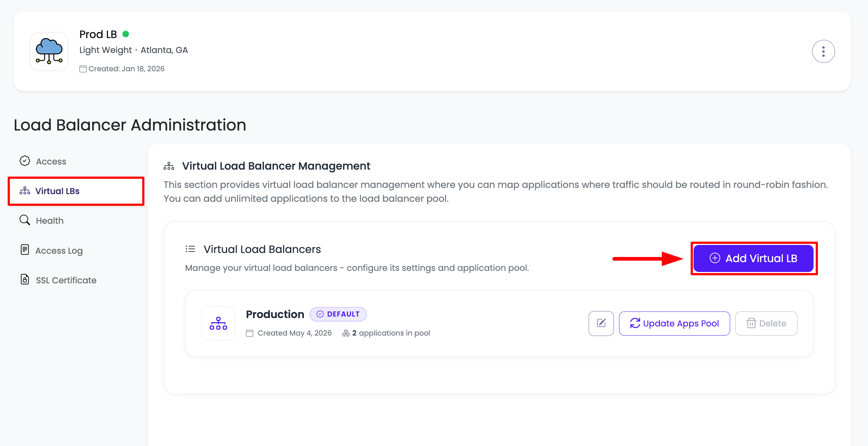Click the 'Prod LB' name heading
Screen dimensions: 868x446
click(x=98, y=34)
